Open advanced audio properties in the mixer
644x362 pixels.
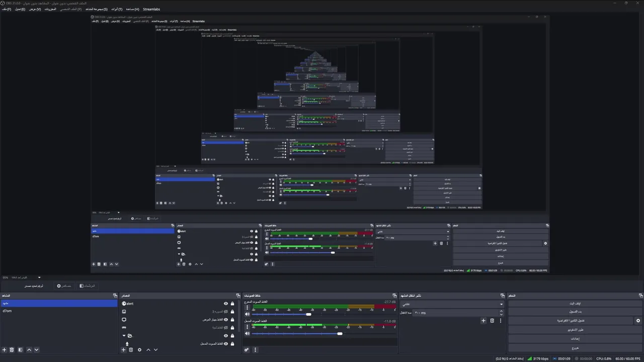[x=247, y=349]
